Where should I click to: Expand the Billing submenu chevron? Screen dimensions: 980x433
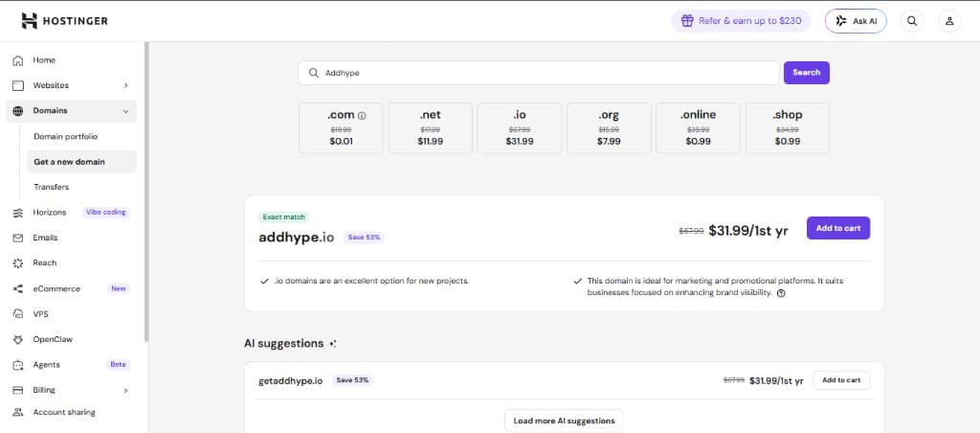tap(125, 391)
